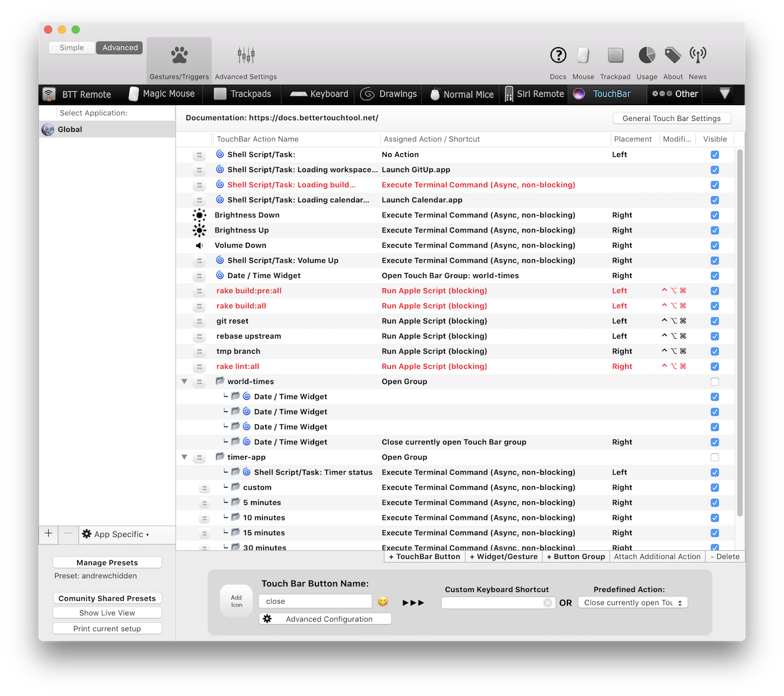This screenshot has width=784, height=696.
Task: Open the Predefined Action dropdown
Action: [633, 602]
